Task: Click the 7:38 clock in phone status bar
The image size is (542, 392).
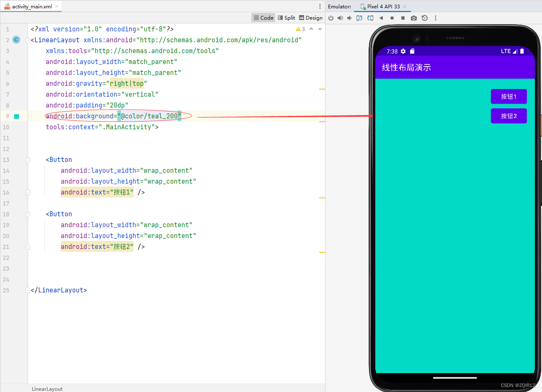Action: pos(392,51)
